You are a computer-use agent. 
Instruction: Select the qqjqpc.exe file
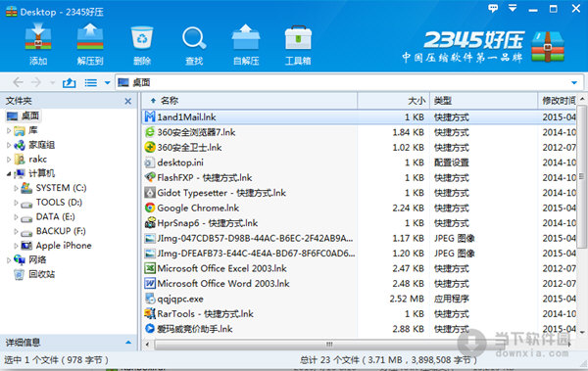[x=360, y=299]
